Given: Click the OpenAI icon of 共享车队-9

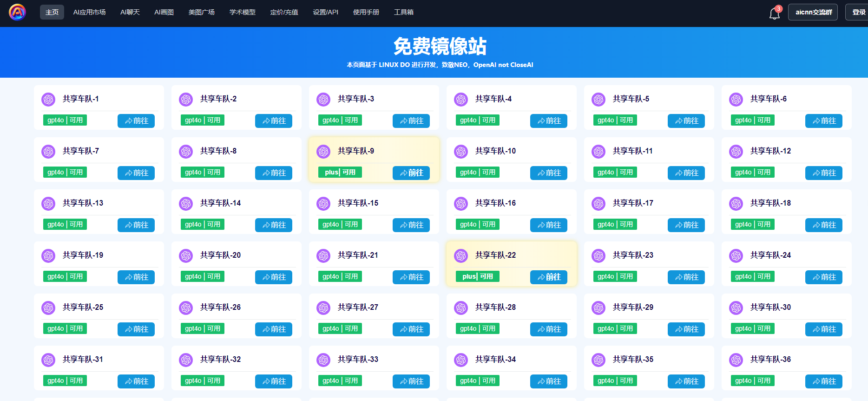Looking at the screenshot, I should click(323, 151).
